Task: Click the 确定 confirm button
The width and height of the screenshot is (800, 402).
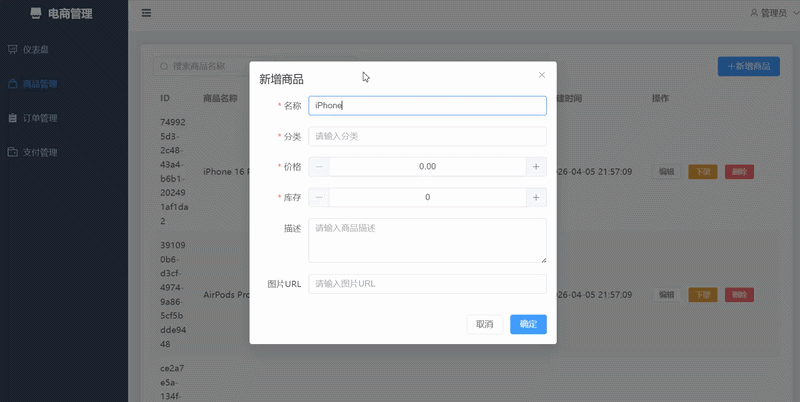Action: click(528, 324)
